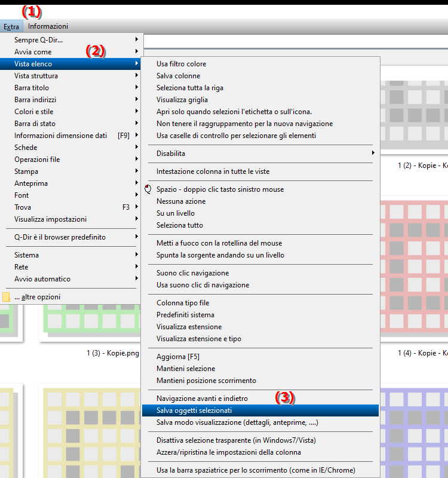This screenshot has height=478, width=448.
Task: Select the 1 (3) - Kopie.png label
Action: 113,353
